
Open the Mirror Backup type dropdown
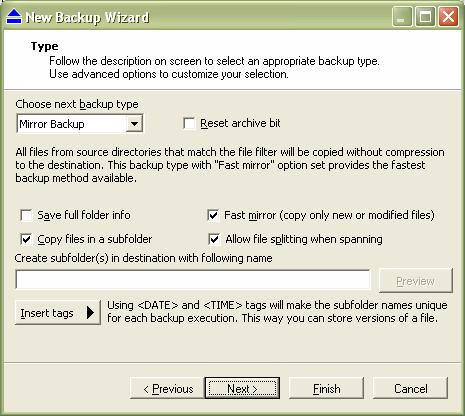coord(134,124)
